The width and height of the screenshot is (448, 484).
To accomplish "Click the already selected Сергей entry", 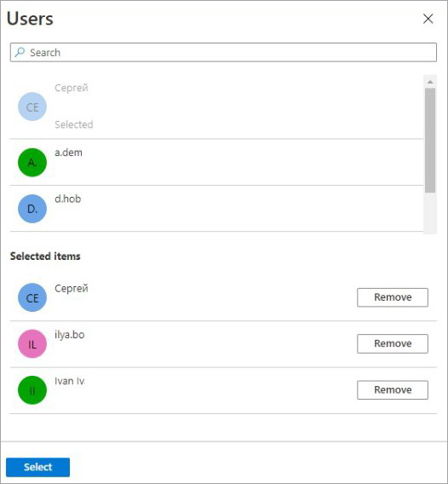I will pyautogui.click(x=216, y=107).
